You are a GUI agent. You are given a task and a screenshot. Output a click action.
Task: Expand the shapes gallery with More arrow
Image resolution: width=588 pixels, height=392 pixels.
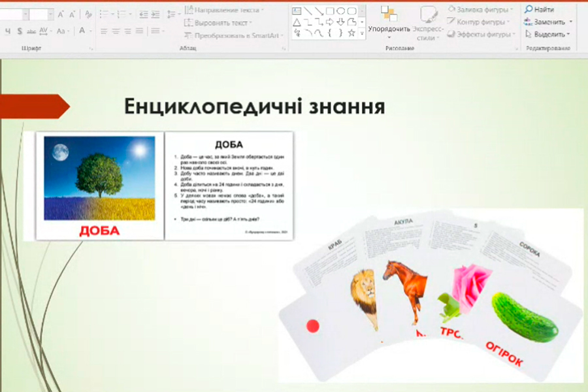coord(362,33)
